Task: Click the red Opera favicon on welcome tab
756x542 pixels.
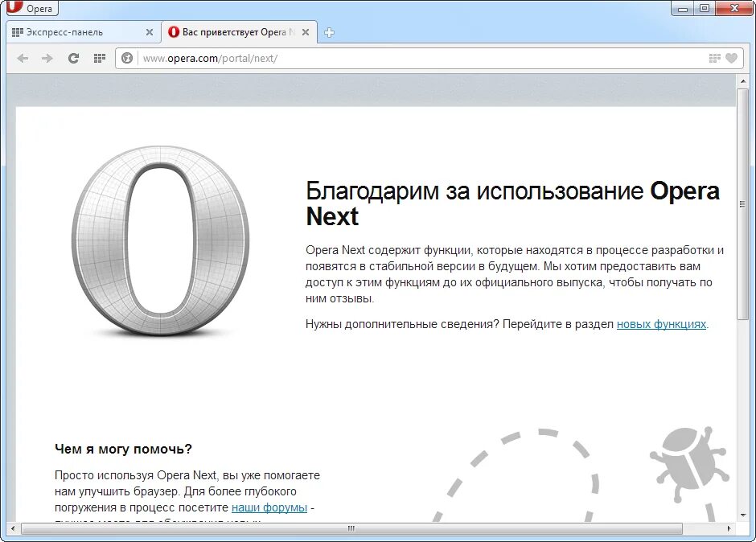Action: (x=174, y=32)
